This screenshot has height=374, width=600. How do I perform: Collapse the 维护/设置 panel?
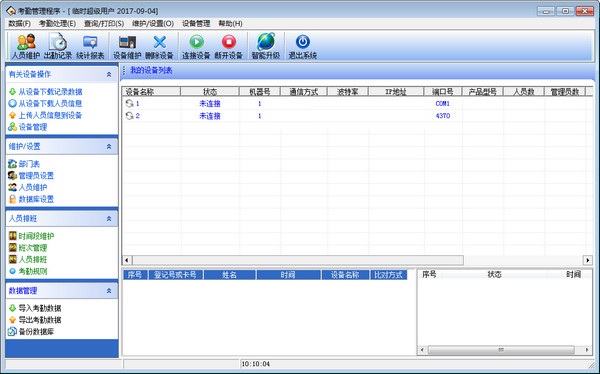[x=109, y=146]
